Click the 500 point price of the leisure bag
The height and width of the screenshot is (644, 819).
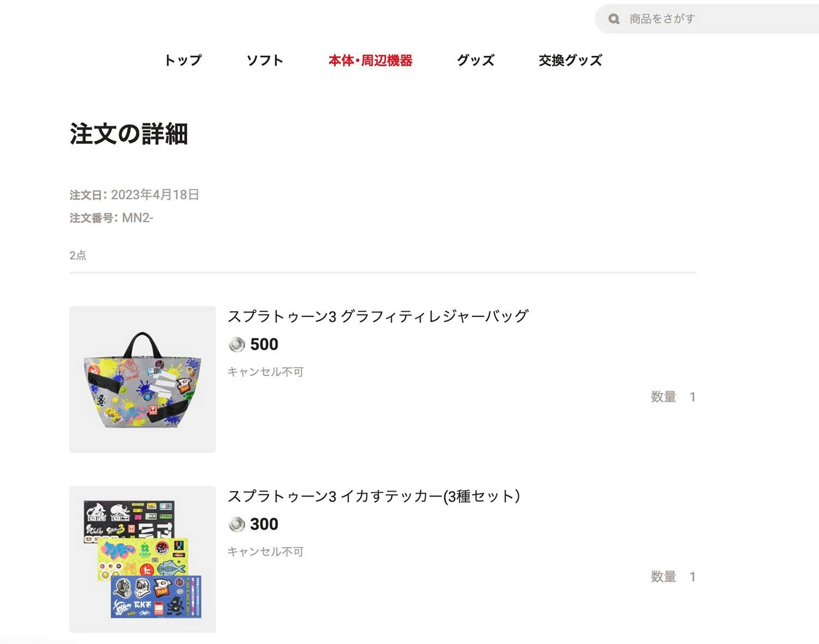[264, 345]
